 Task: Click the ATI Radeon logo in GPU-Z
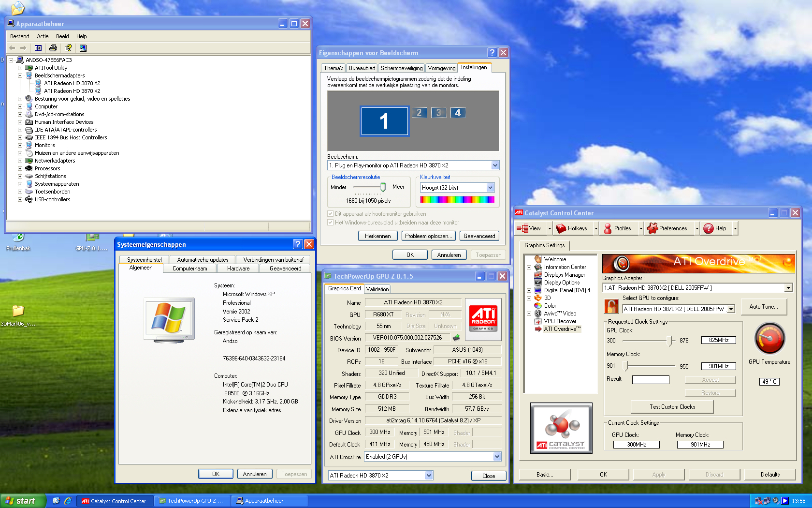pyautogui.click(x=483, y=319)
